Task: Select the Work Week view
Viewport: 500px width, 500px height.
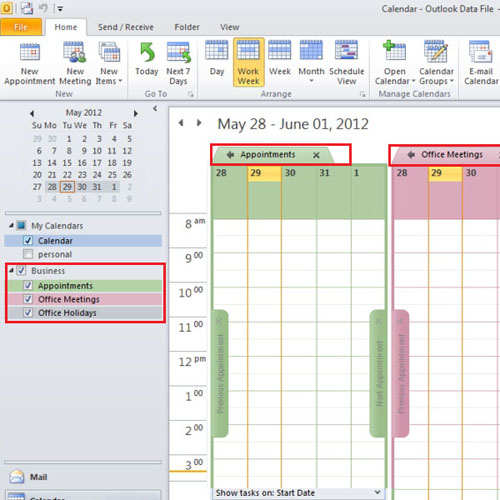Action: 248,62
